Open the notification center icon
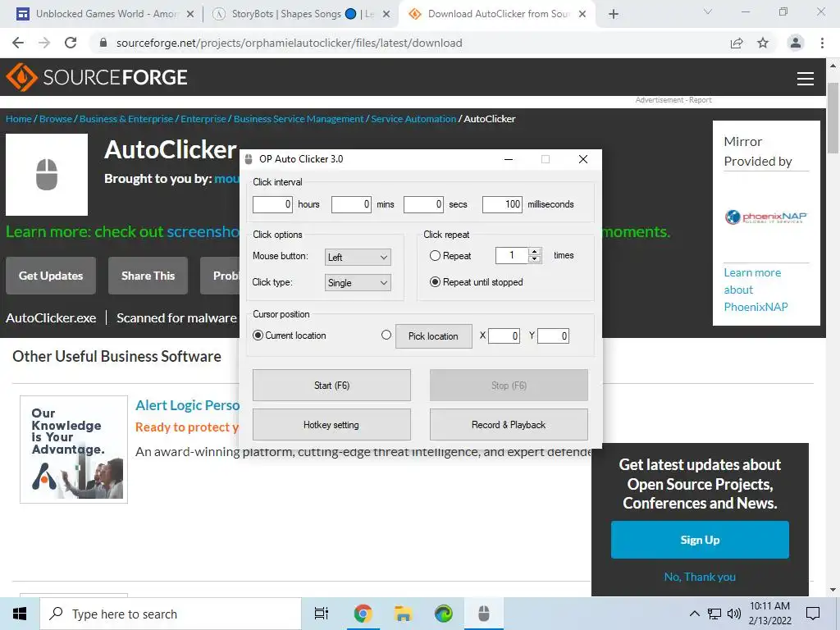Image resolution: width=840 pixels, height=630 pixels. [813, 614]
